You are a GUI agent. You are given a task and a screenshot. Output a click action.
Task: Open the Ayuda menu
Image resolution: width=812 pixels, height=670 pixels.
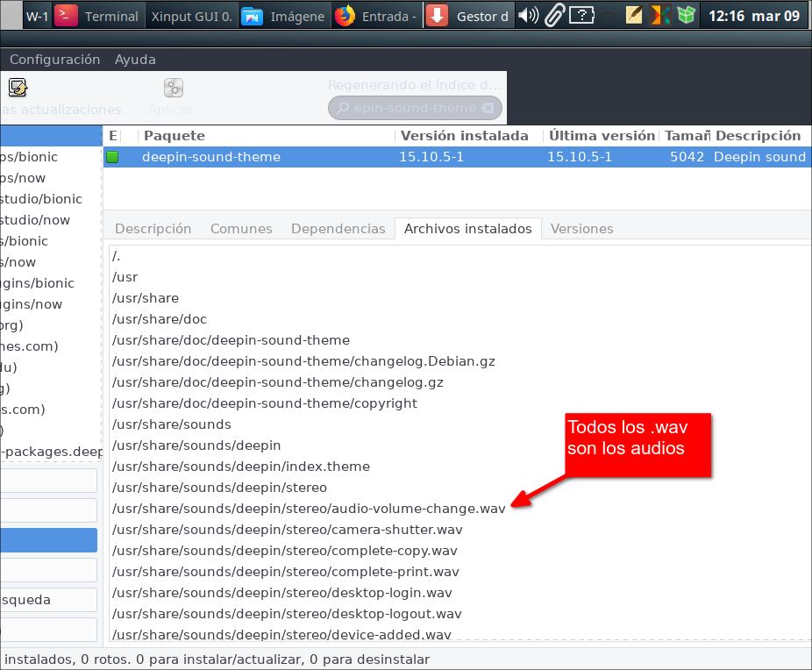(135, 60)
